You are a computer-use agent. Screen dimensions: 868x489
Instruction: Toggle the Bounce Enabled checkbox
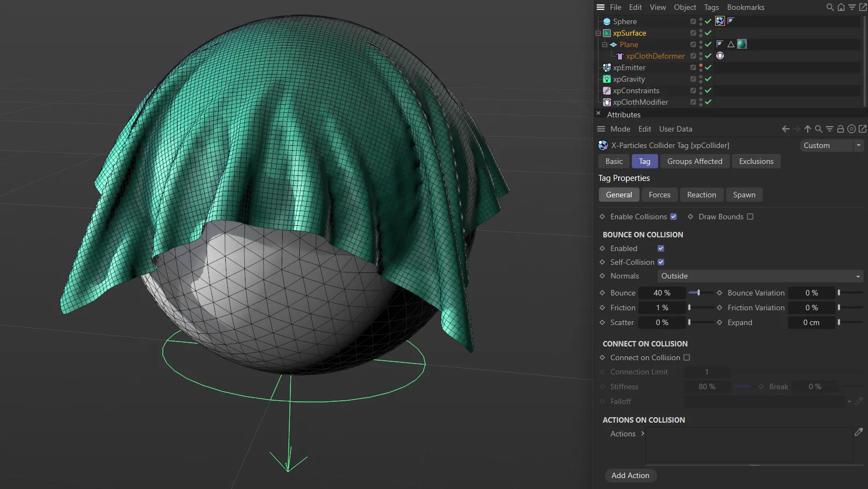click(x=661, y=248)
